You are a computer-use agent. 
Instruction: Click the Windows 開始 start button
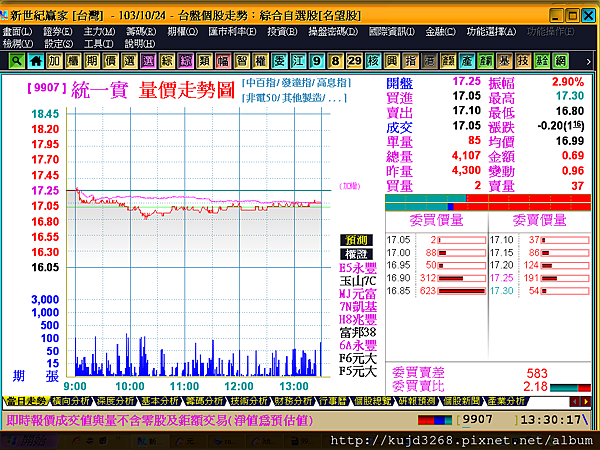(29, 441)
